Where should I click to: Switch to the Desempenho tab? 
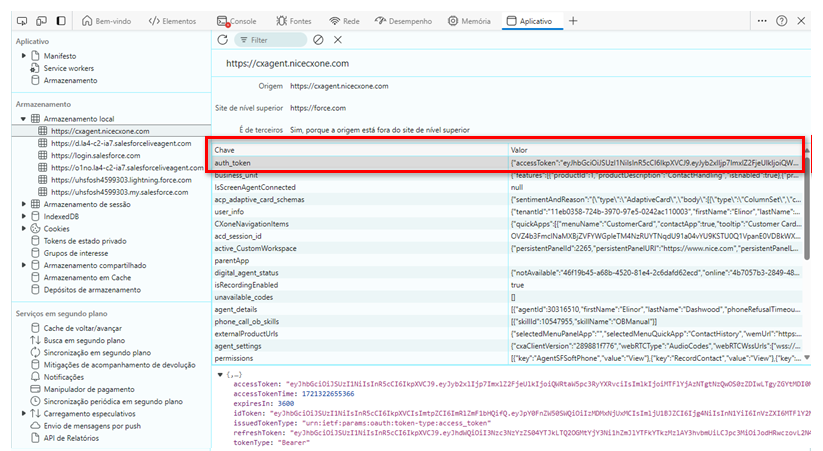click(403, 21)
